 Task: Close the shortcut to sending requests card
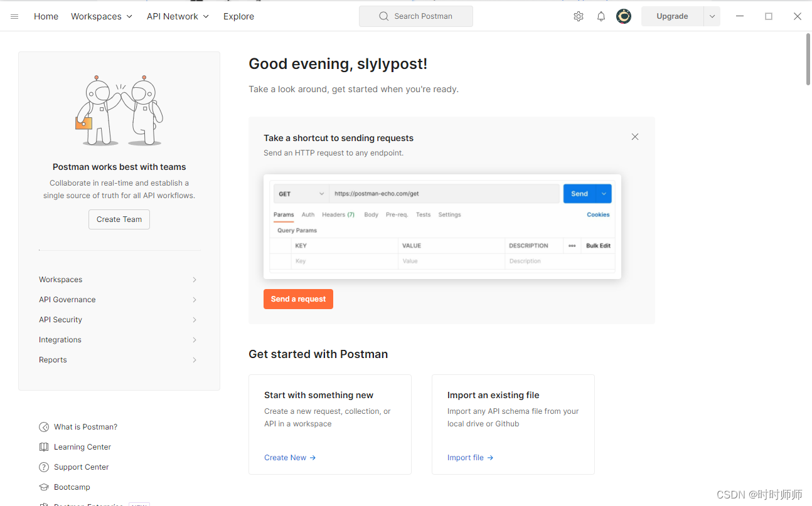(635, 137)
